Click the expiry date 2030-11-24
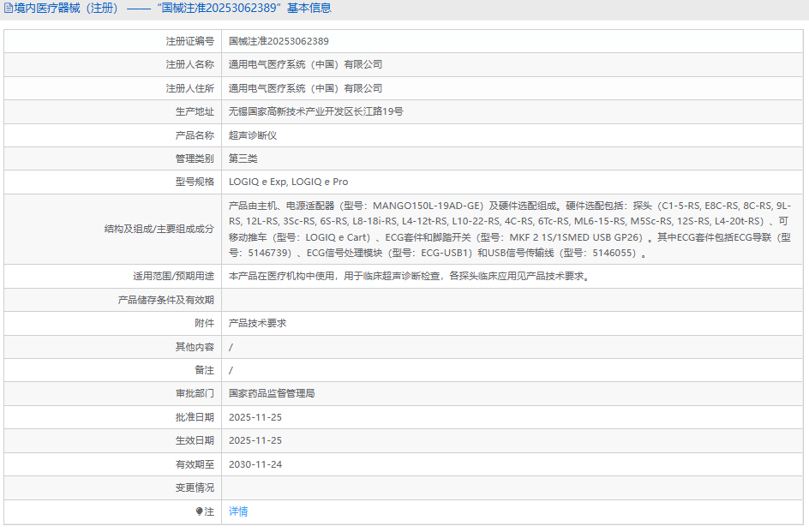The image size is (809, 532). click(x=255, y=464)
